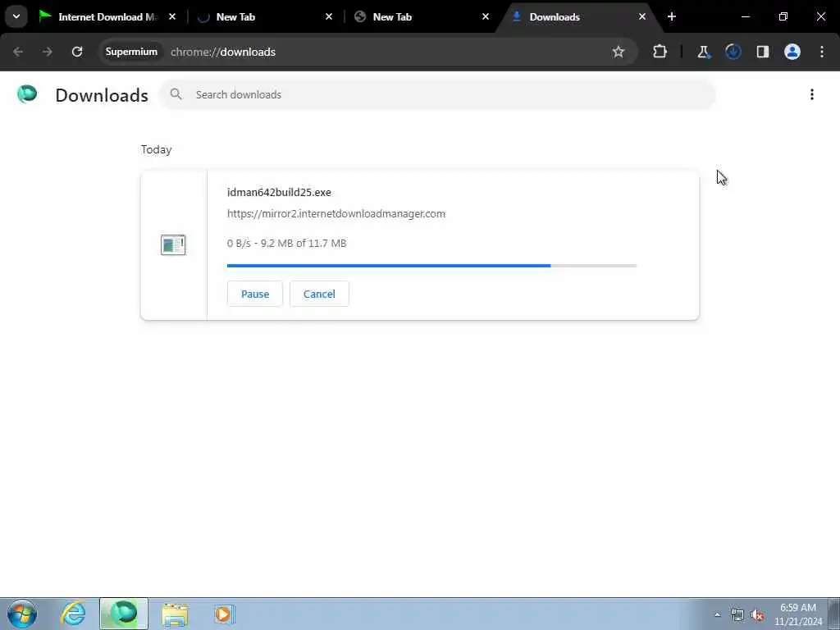Close the Internet Download Manager tab
This screenshot has width=840, height=630.
(172, 16)
